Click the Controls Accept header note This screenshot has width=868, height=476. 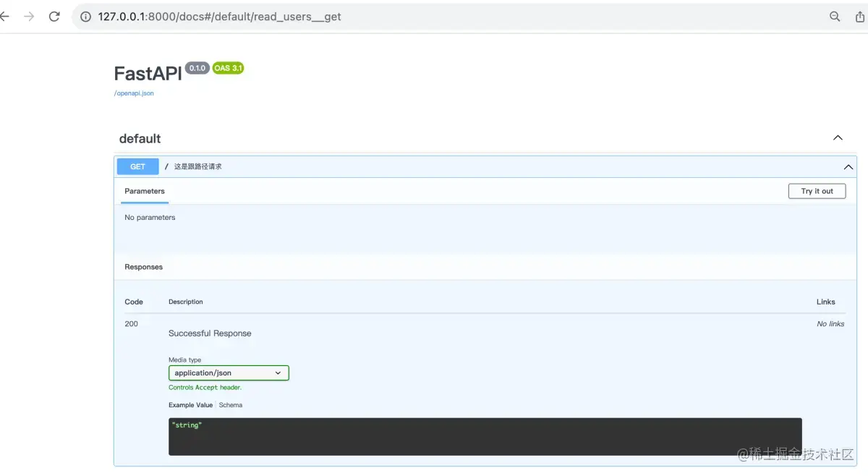pos(205,388)
